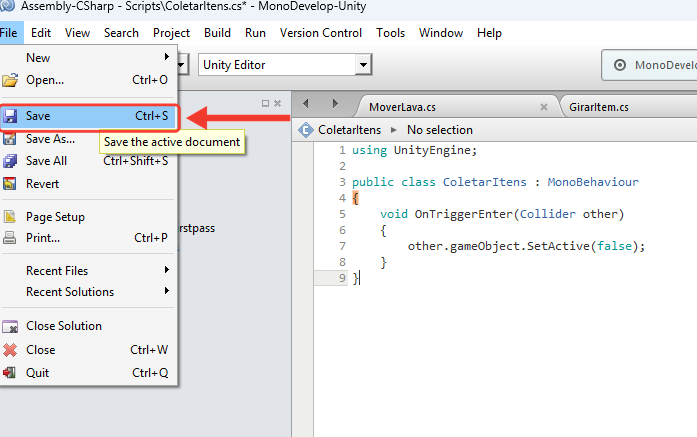
Task: Click the Open folder icon
Action: point(10,80)
